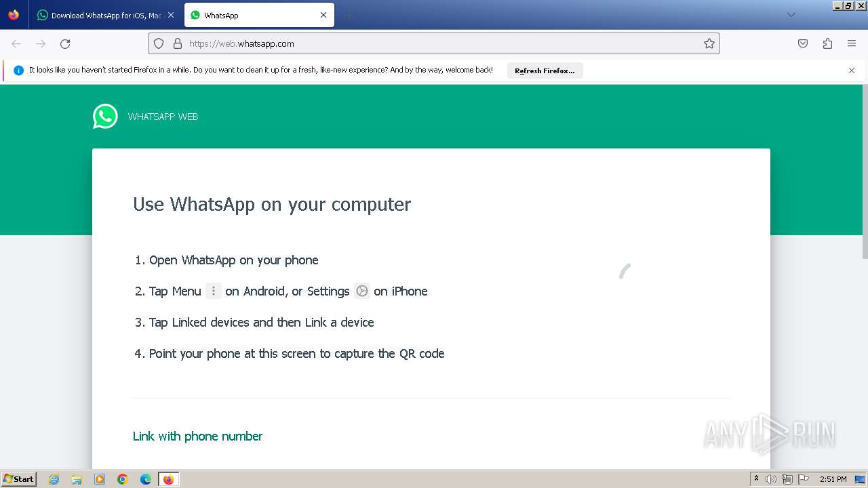Click the WhatsApp logo in page header
868x488 pixels.
[x=105, y=117]
